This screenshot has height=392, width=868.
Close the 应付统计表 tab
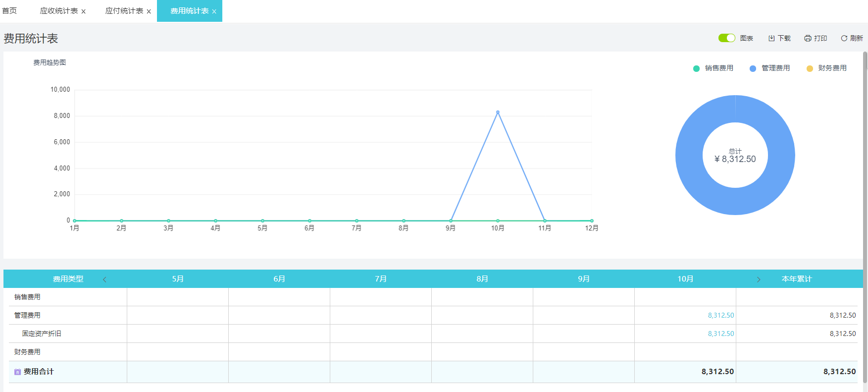point(149,11)
